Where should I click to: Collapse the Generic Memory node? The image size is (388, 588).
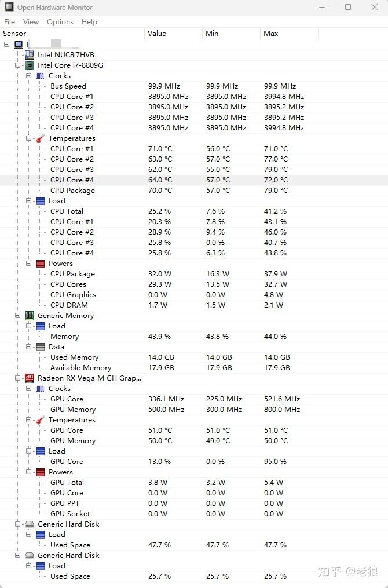point(18,316)
